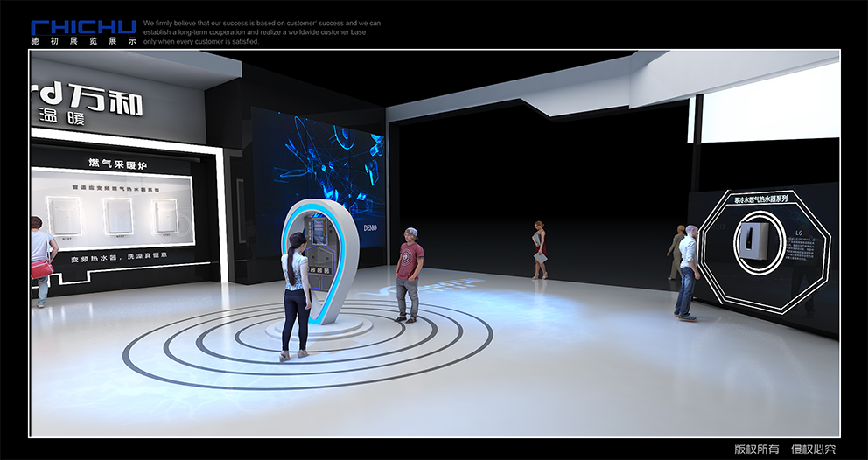Click the L6 model label
Screen dimensions: 868x460
pyautogui.click(x=799, y=233)
